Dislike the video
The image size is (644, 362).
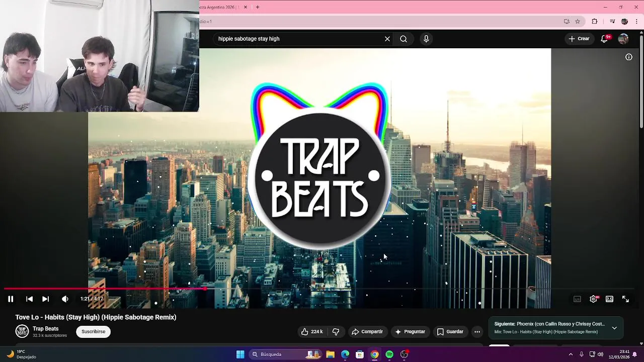pyautogui.click(x=336, y=332)
